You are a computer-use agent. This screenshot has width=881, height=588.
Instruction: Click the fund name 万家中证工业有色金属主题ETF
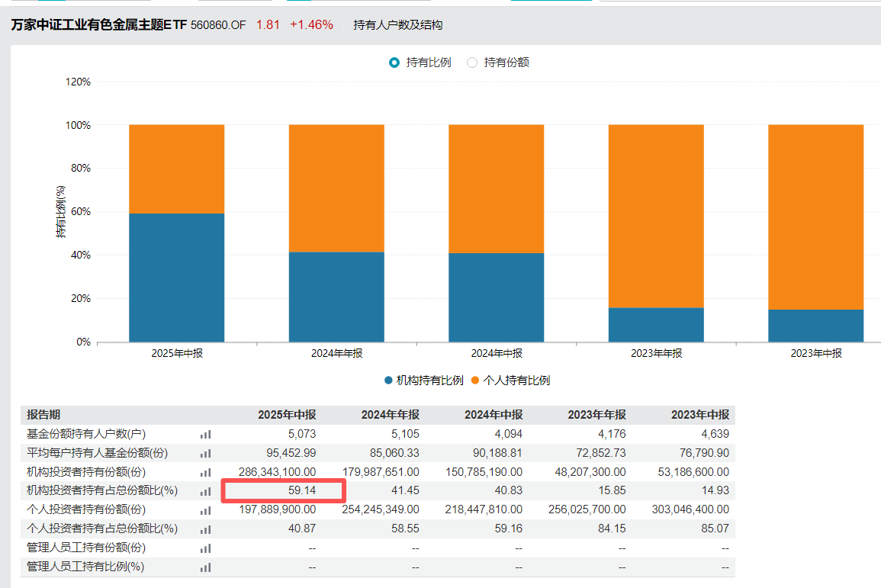pyautogui.click(x=98, y=25)
